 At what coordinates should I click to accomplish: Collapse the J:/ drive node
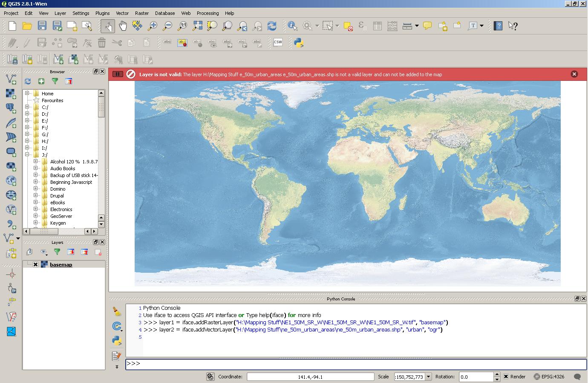pyautogui.click(x=27, y=154)
